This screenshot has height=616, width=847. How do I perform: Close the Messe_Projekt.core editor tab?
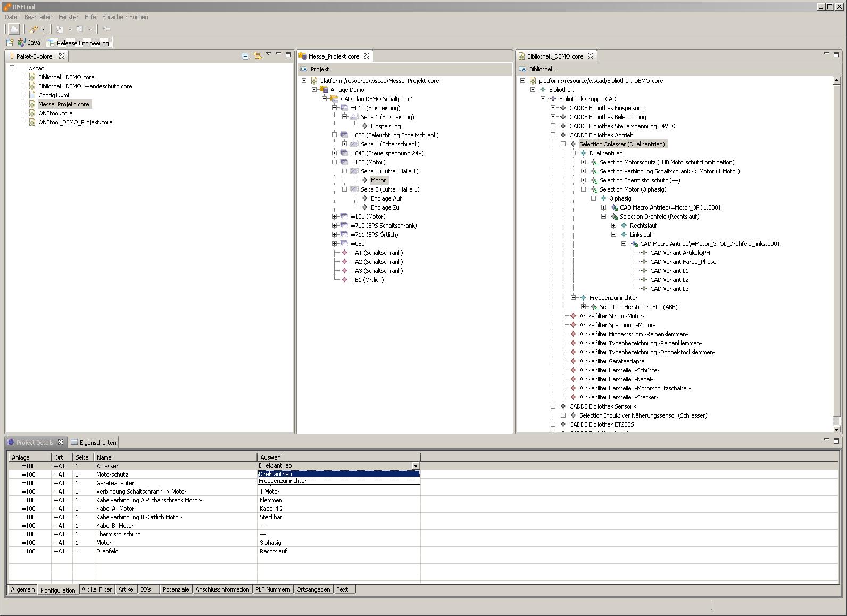pyautogui.click(x=367, y=56)
